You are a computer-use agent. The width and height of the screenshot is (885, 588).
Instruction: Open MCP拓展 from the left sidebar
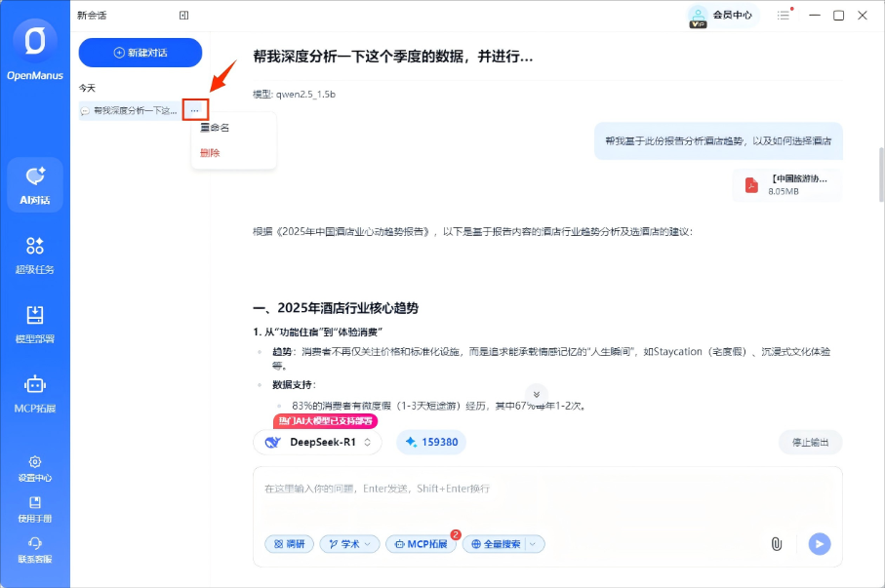pos(36,394)
